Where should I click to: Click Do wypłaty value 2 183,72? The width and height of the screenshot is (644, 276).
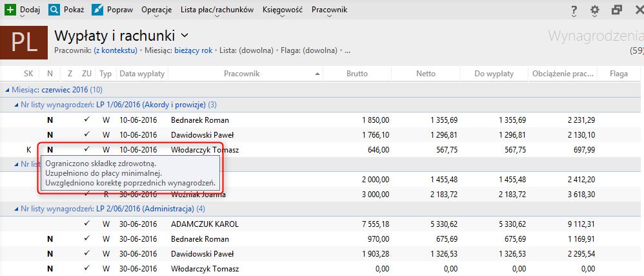512,195
